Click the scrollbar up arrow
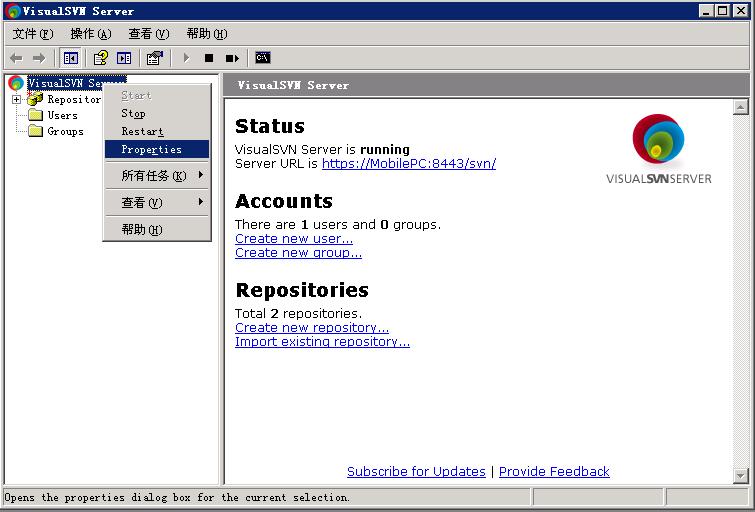 [740, 107]
